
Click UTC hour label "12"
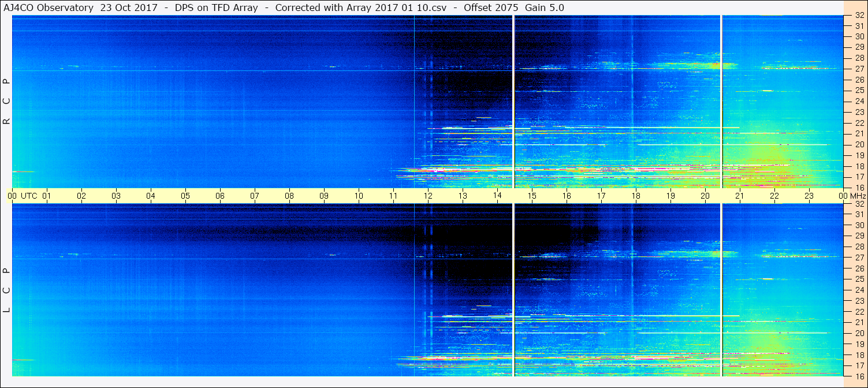tap(428, 196)
